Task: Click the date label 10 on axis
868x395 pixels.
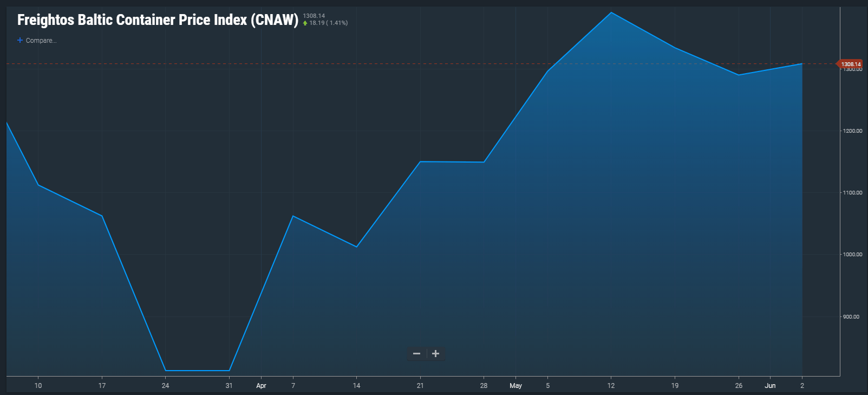Action: coord(38,386)
